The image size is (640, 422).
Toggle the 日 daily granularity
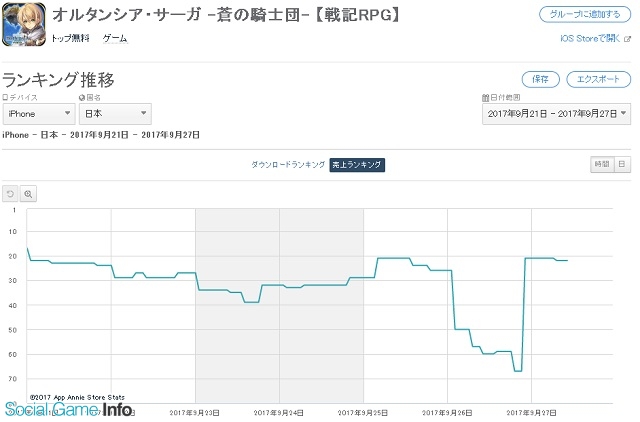pyautogui.click(x=621, y=164)
